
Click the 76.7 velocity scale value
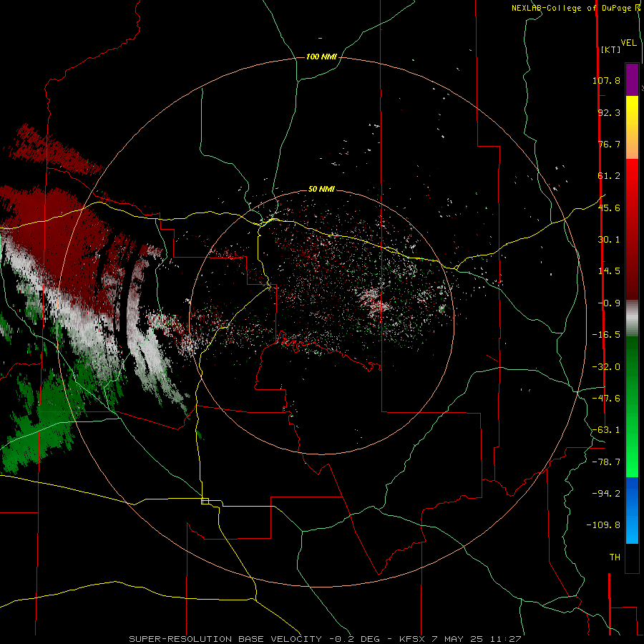tap(609, 144)
